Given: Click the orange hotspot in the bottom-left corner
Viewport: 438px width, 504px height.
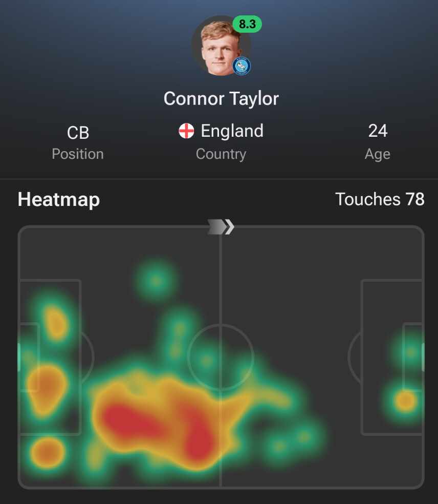Looking at the screenshot, I should click(48, 453).
